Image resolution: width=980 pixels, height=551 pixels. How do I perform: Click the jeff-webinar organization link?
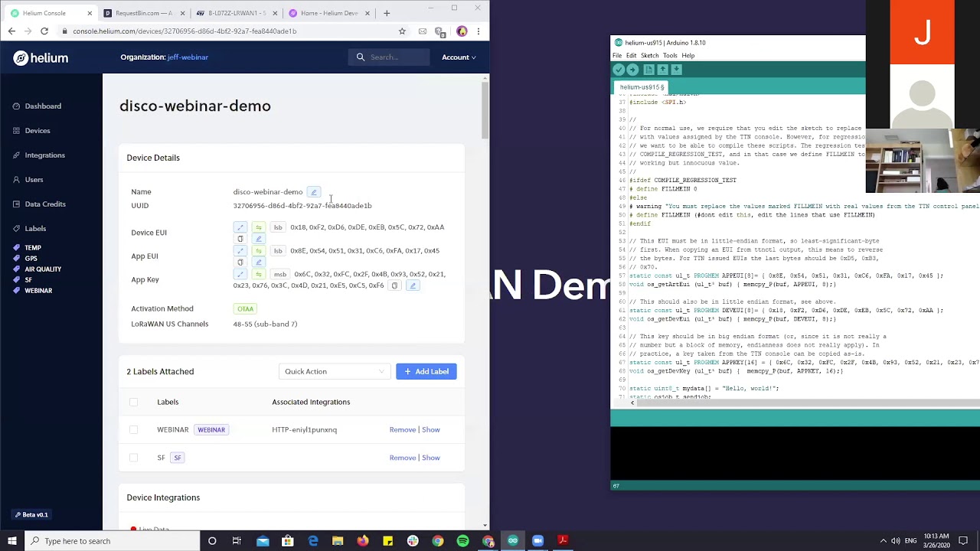(x=188, y=57)
